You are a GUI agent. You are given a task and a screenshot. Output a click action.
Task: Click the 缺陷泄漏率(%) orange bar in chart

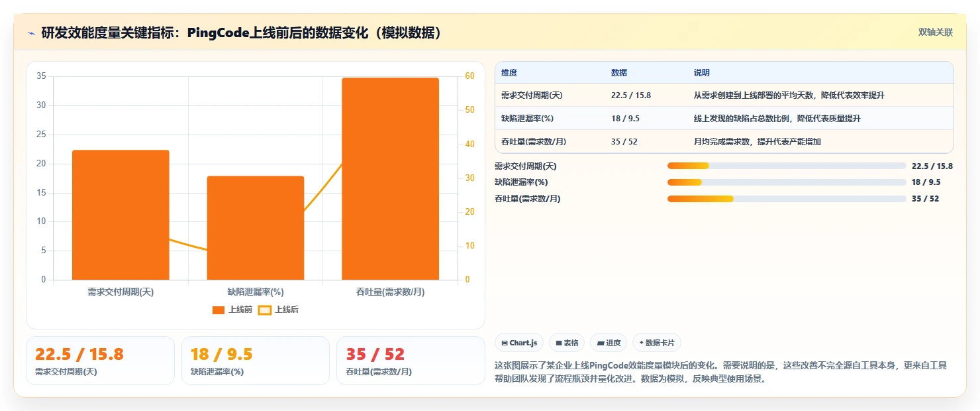click(256, 228)
